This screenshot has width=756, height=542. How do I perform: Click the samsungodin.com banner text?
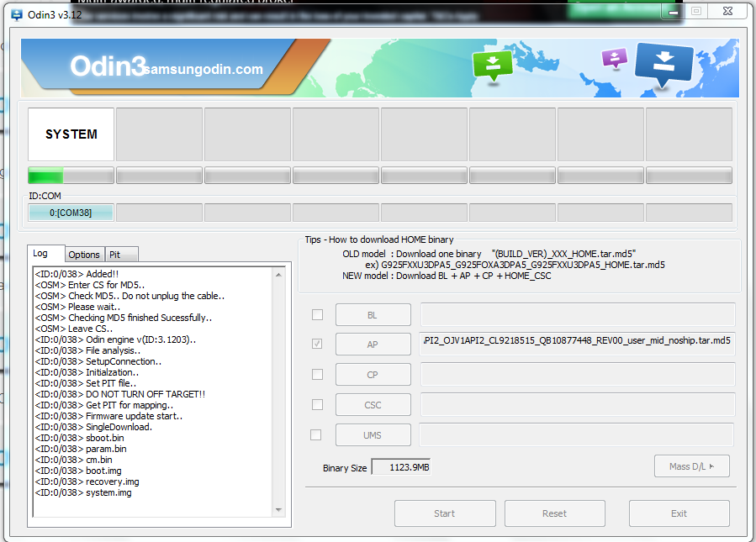pyautogui.click(x=204, y=70)
